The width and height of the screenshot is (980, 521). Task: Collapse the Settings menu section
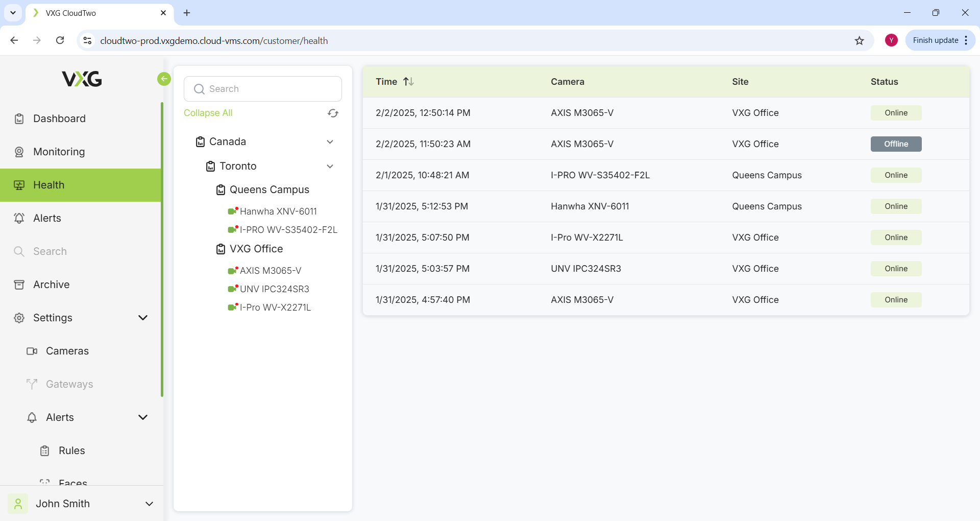pyautogui.click(x=143, y=318)
